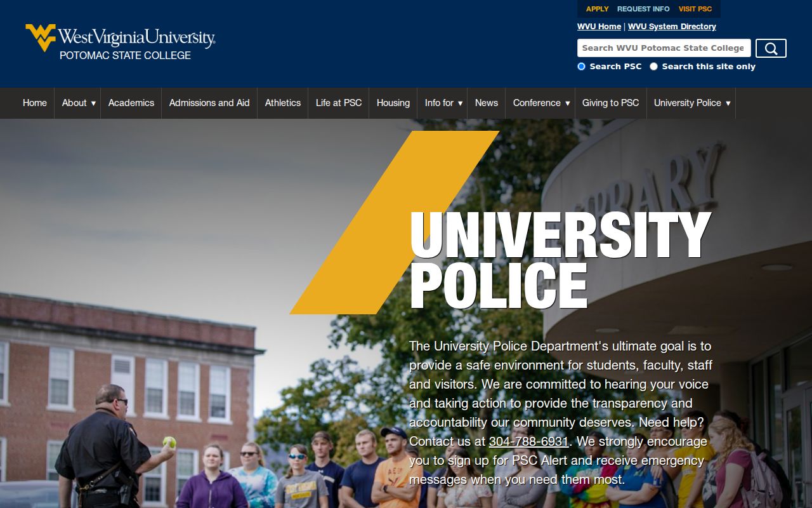Open the News menu item
Screen dimensions: 812x508
(x=487, y=103)
